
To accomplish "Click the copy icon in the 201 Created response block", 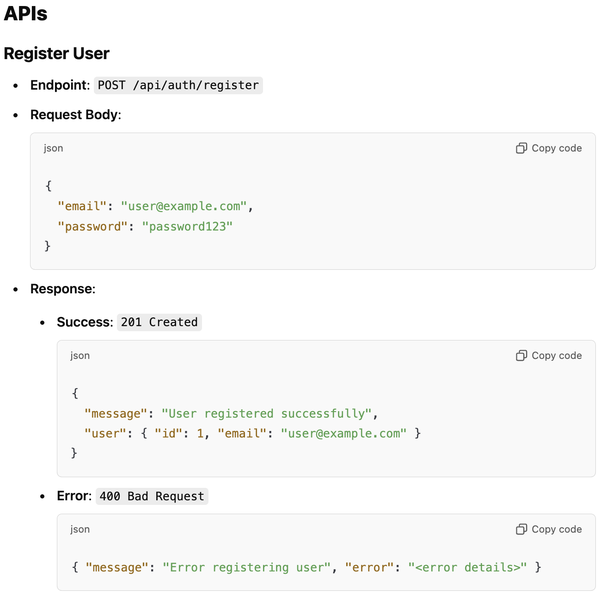I will pos(521,355).
